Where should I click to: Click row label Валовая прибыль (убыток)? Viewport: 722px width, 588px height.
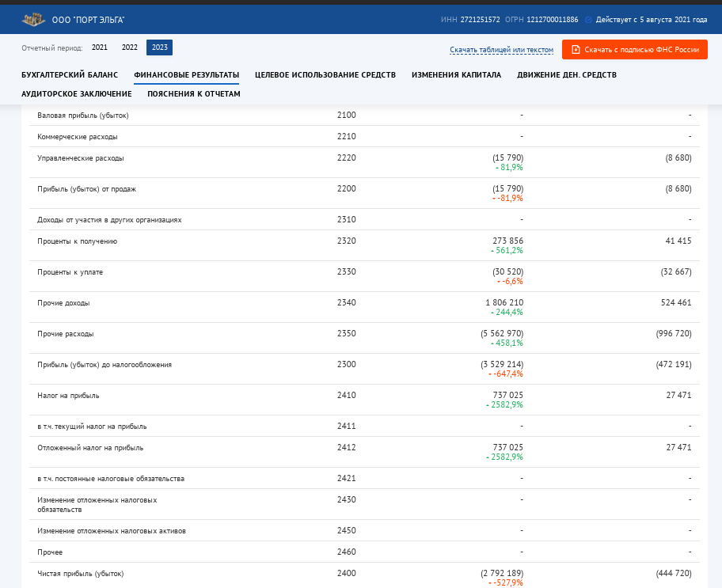tap(83, 116)
